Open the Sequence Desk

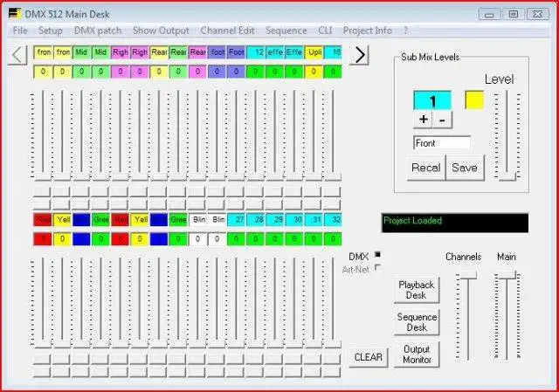coord(417,322)
